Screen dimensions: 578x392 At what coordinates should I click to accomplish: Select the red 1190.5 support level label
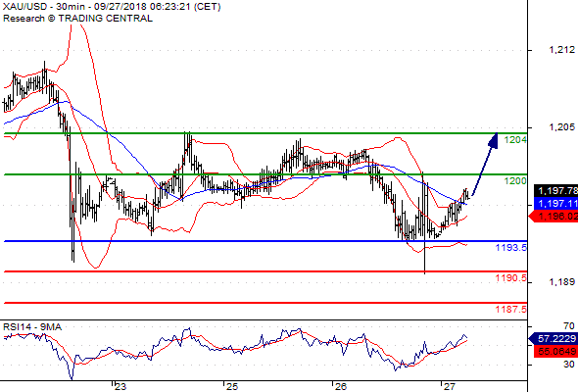[x=511, y=277]
